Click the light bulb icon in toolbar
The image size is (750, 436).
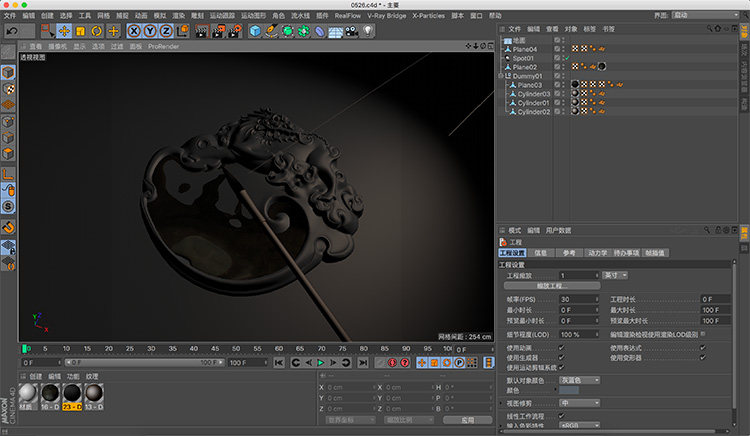tap(370, 31)
